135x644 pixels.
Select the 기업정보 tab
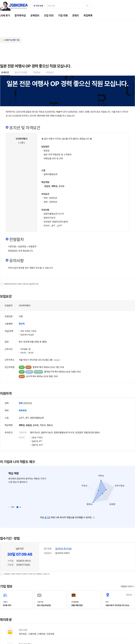[36, 73]
